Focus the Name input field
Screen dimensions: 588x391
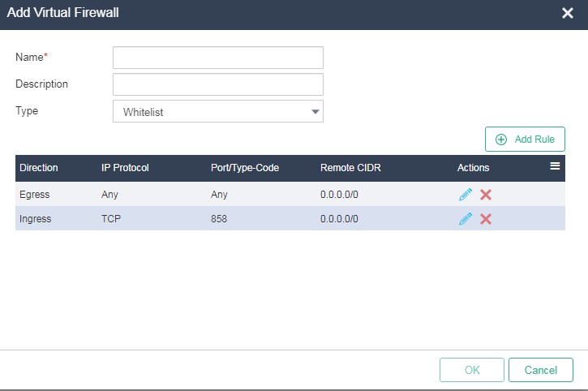(x=218, y=58)
